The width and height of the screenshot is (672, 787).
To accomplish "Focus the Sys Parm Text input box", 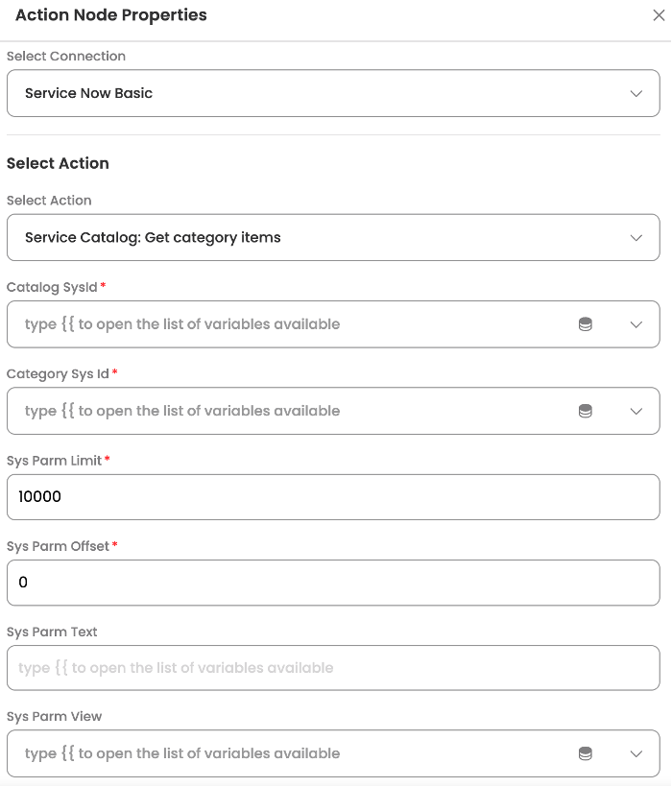I will coord(333,668).
